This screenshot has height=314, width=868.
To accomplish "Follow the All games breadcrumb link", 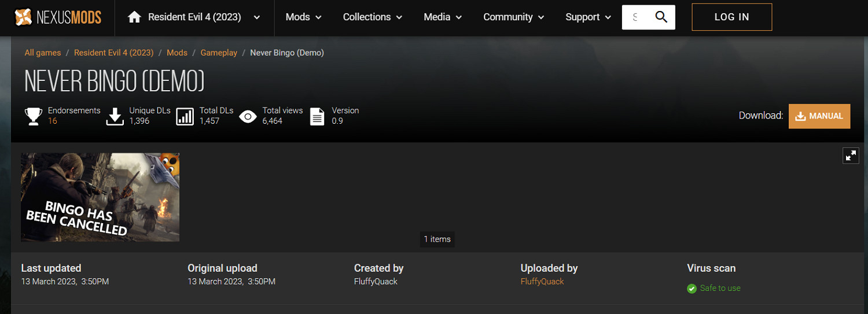I will [43, 53].
